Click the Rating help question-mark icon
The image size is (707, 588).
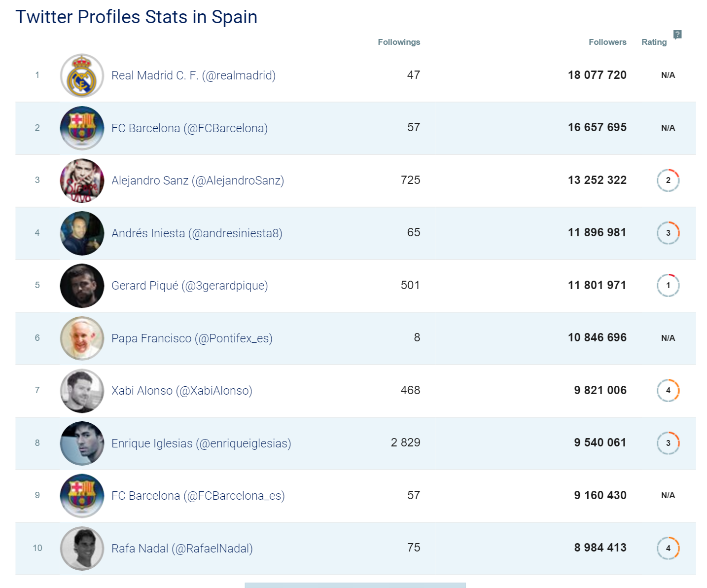[677, 35]
